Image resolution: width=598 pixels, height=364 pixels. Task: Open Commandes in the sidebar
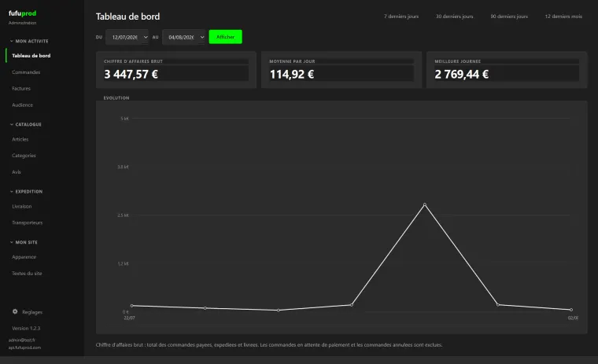(26, 72)
